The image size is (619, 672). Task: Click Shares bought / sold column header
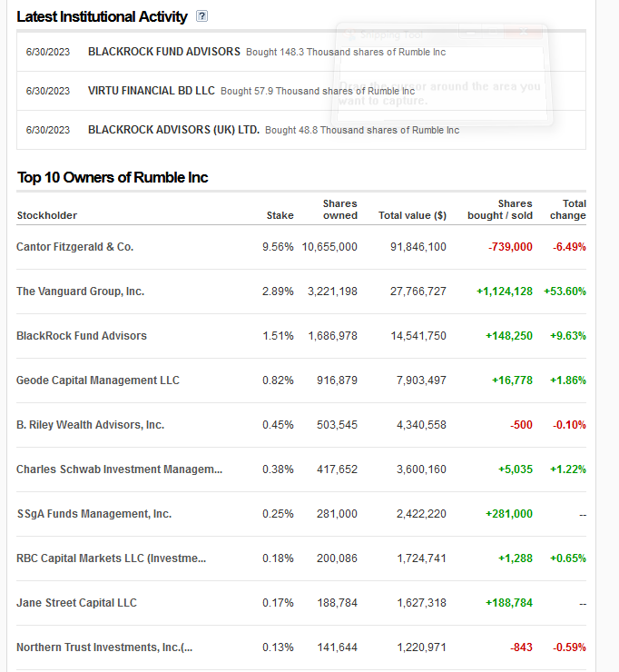500,210
